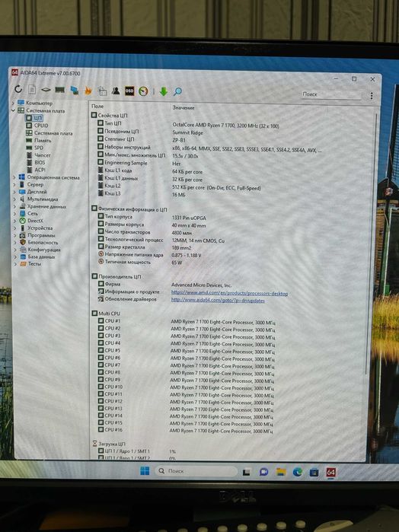The width and height of the screenshot is (399, 532).
Task: Open the Windows Start menu
Action: (x=145, y=470)
